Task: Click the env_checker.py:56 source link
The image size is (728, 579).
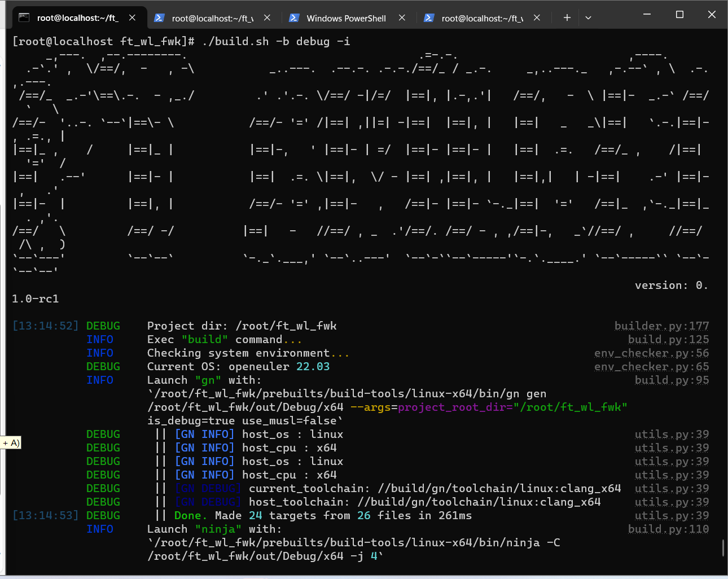Action: (651, 353)
